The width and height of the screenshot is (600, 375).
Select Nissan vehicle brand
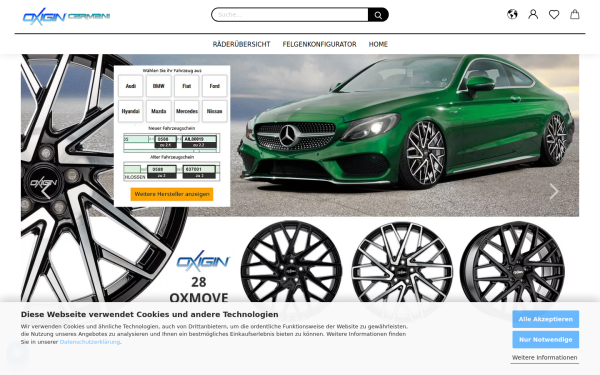click(215, 111)
